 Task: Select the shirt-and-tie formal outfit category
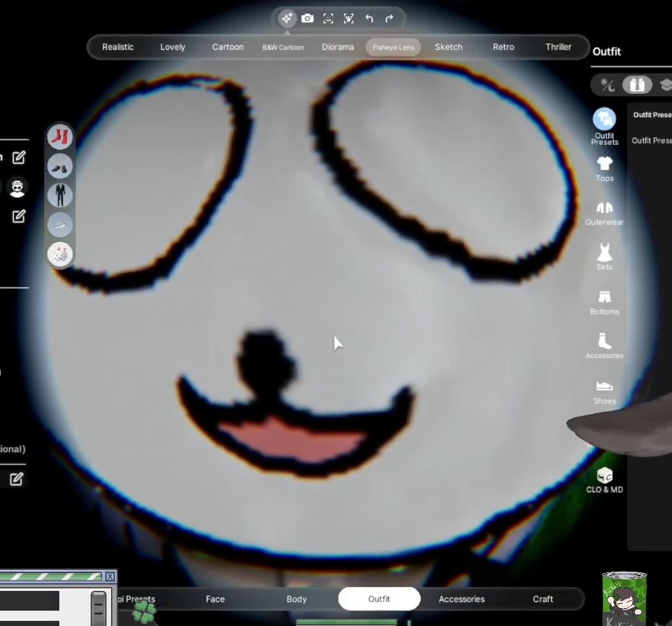pos(637,85)
